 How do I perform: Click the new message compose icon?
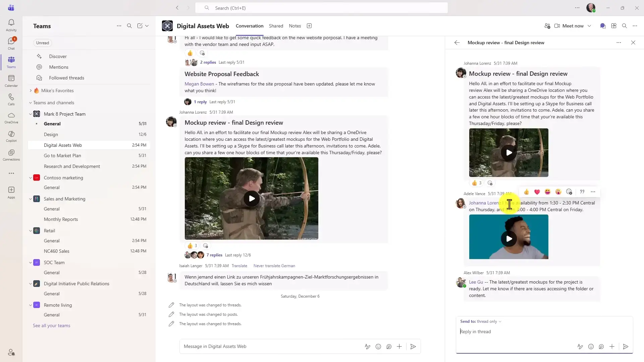[140, 26]
